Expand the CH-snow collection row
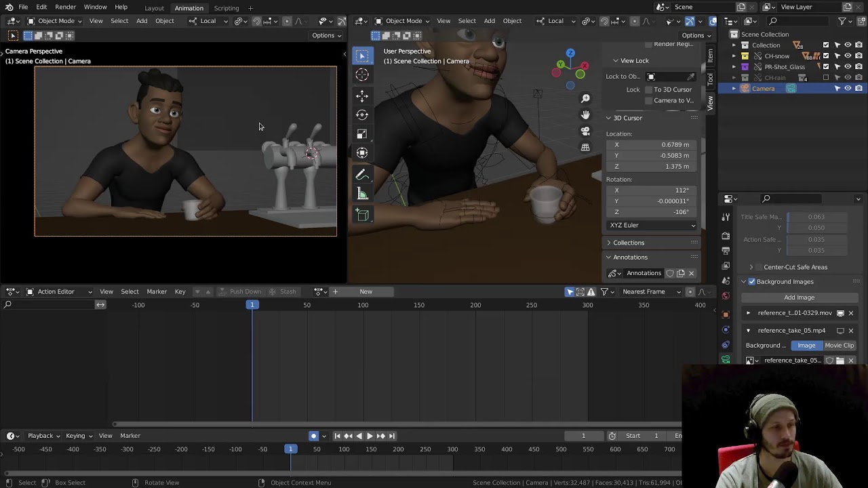Image resolution: width=868 pixels, height=488 pixels. (734, 56)
